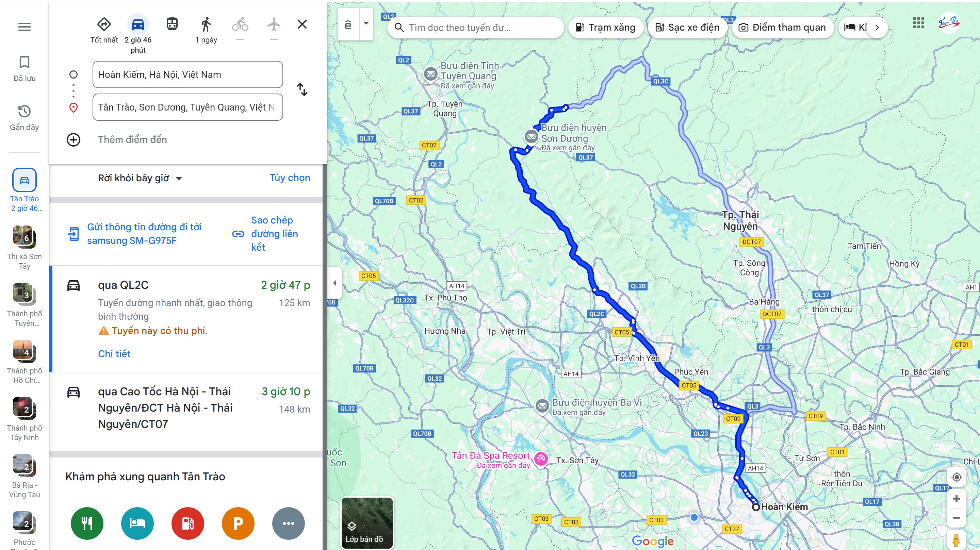Select the Trạm xăng filter chip
Image resolution: width=980 pixels, height=550 pixels.
606,28
